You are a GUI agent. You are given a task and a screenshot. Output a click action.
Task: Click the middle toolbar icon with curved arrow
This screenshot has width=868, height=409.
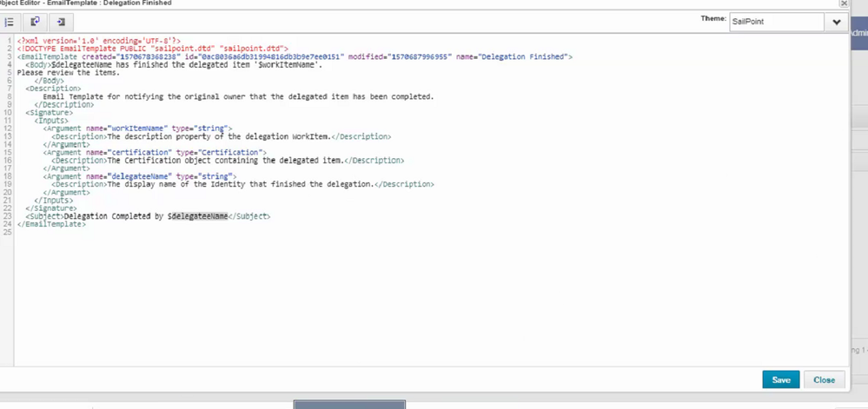36,22
